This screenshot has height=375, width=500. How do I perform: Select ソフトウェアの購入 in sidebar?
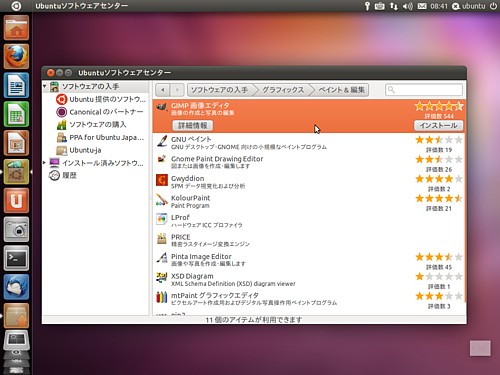click(x=91, y=125)
